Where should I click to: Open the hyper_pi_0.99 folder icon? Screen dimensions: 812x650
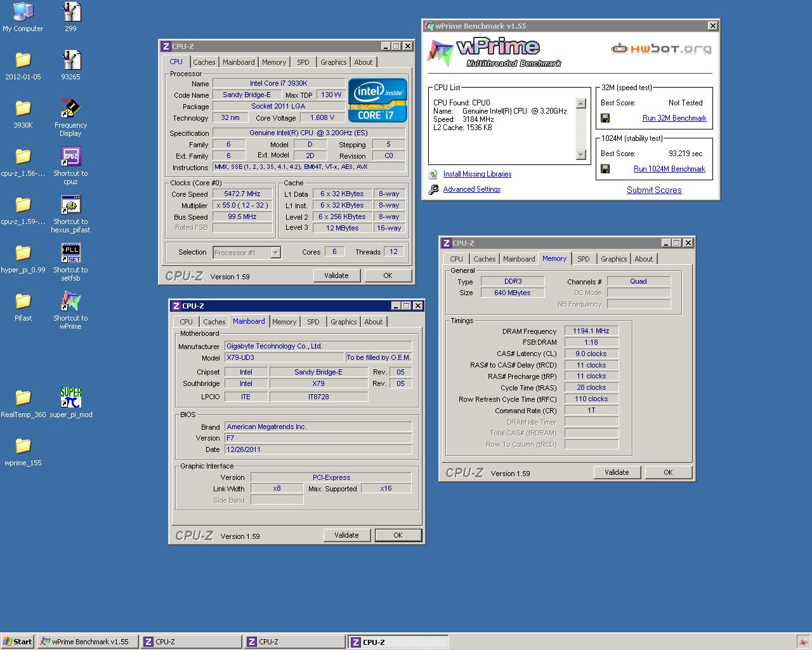click(x=23, y=253)
